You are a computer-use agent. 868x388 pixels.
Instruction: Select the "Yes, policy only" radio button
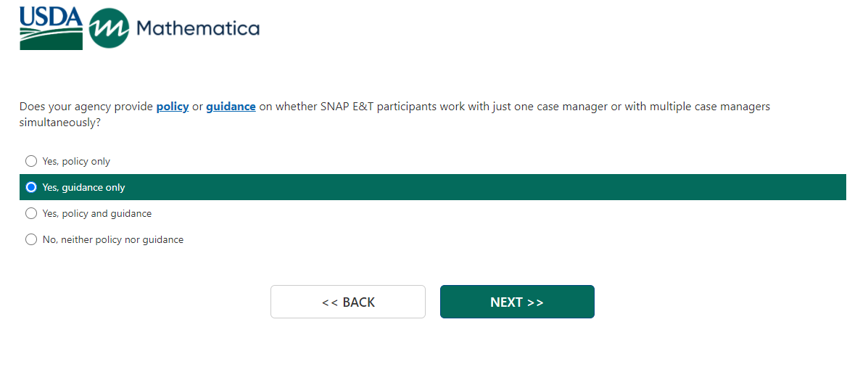(31, 161)
